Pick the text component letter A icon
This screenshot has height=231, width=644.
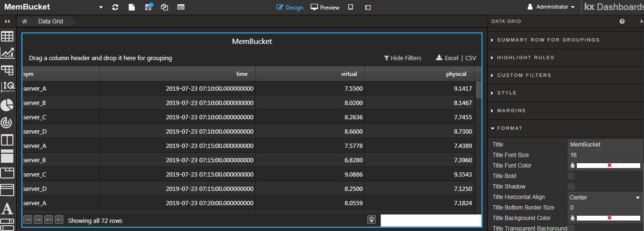click(7, 209)
